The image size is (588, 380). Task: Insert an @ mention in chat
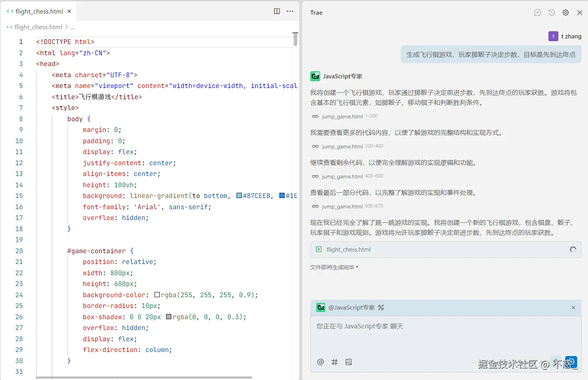320,362
